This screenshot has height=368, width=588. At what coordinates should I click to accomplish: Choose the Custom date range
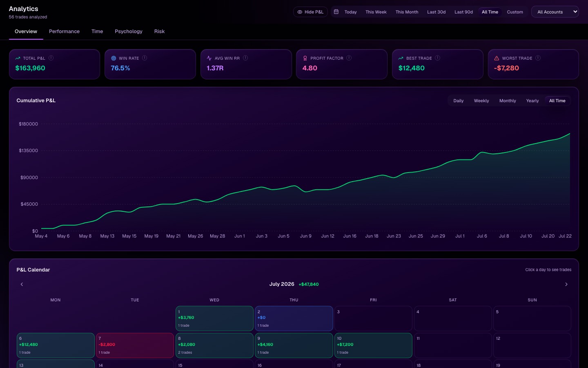(x=515, y=12)
